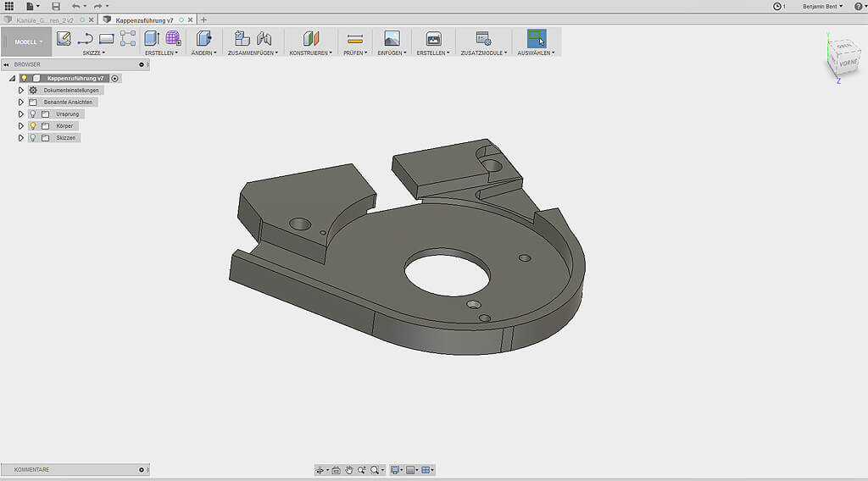Open the data panel grid icon
Image resolution: width=868 pixels, height=481 pixels.
[x=8, y=6]
